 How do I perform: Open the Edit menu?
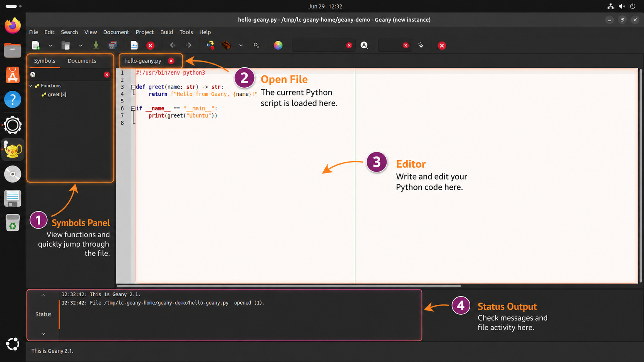point(49,32)
